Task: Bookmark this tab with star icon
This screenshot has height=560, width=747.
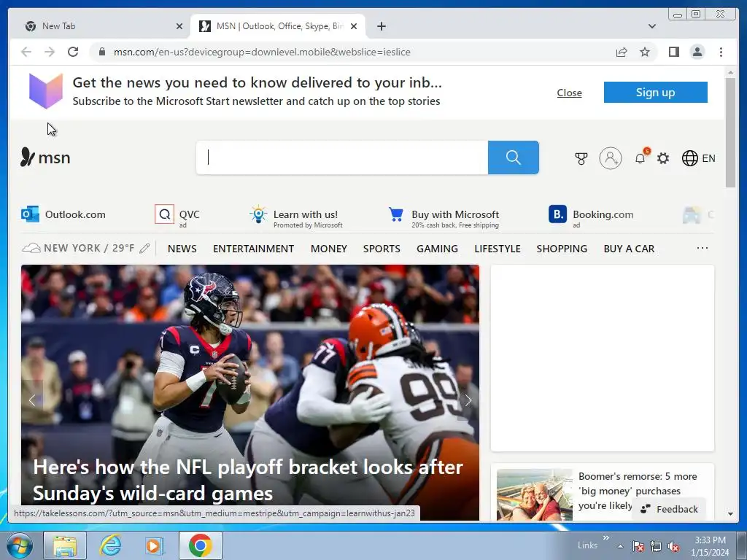Action: [x=645, y=52]
